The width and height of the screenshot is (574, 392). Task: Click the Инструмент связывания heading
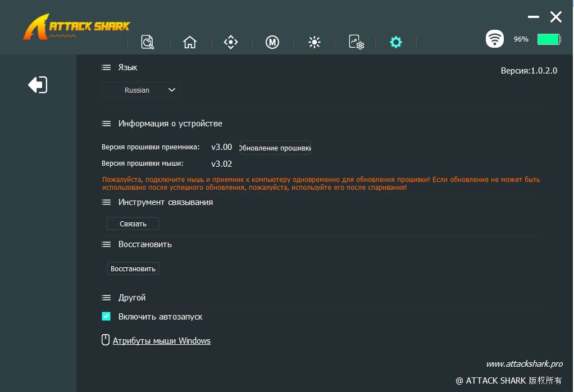[x=166, y=202]
